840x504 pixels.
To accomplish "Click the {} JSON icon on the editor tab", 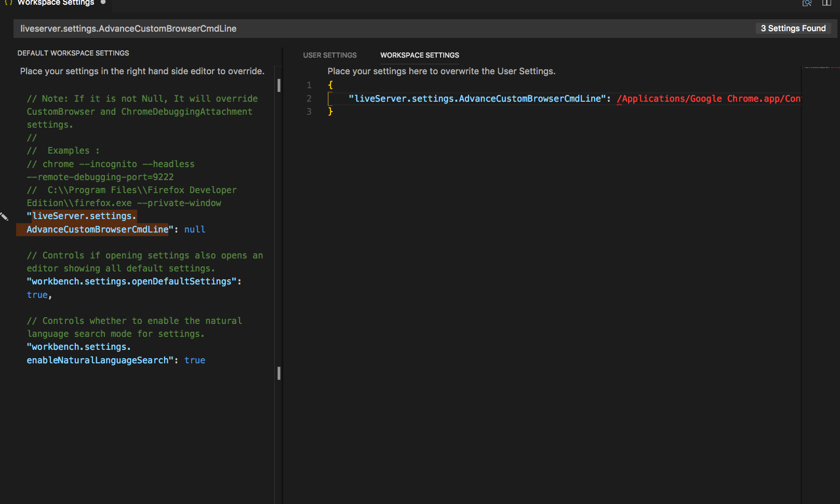I will point(7,3).
